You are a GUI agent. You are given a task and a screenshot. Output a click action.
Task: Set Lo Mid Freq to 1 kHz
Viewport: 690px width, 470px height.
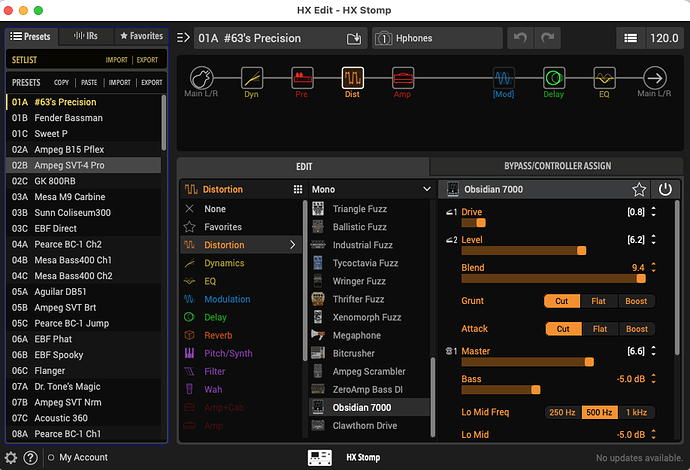pyautogui.click(x=637, y=412)
